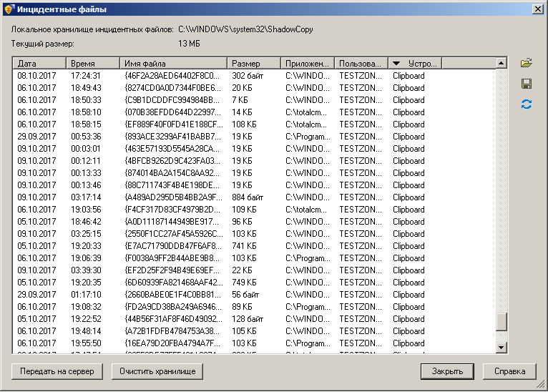Close the Инцидентные файлы window
548x392 pixels.
coord(537,9)
